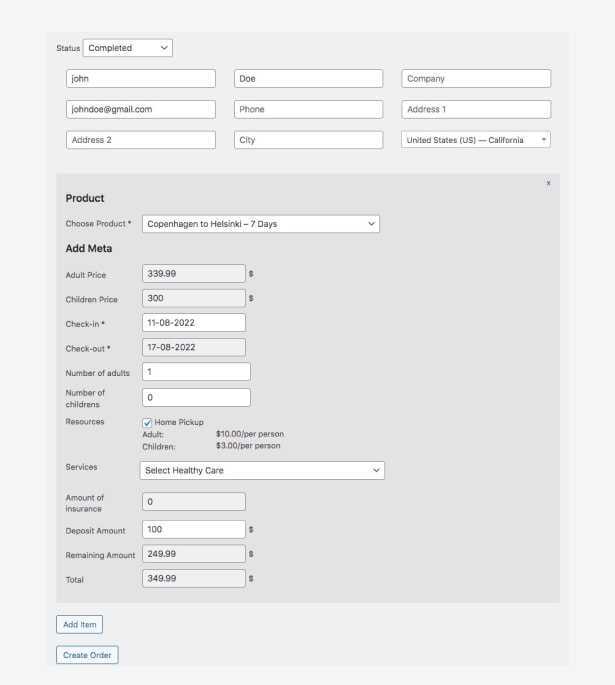Click into the Company field

tap(476, 79)
